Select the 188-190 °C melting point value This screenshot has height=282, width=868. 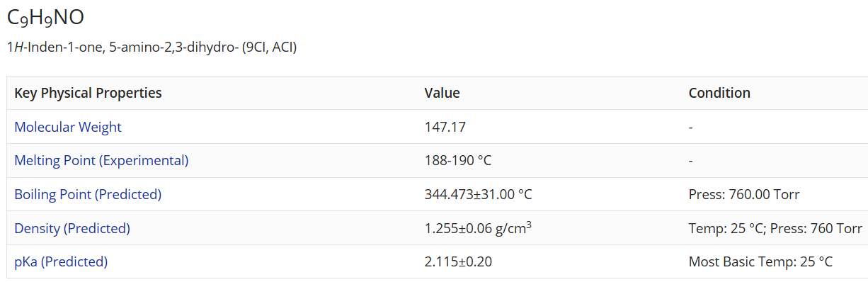click(457, 161)
